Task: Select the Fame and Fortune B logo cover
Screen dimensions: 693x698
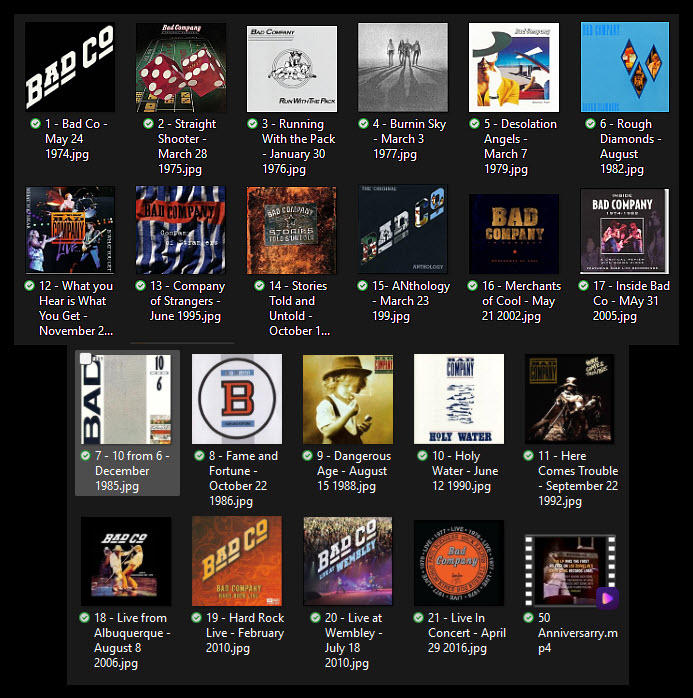Action: 237,399
